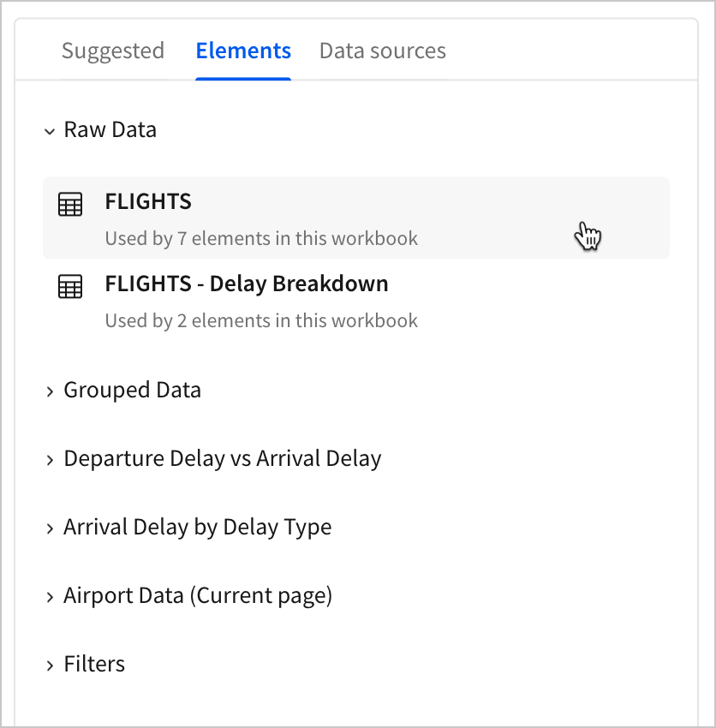
Task: Switch to the Suggested tab
Action: click(113, 51)
